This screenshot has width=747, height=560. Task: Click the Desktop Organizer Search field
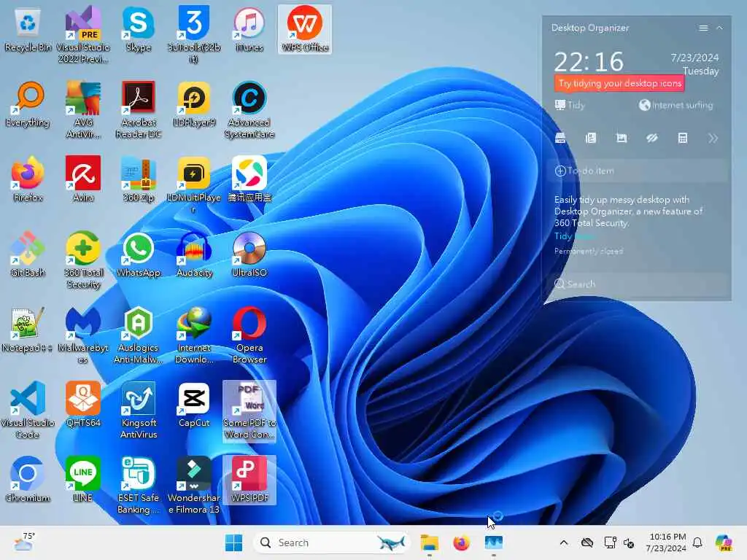(638, 284)
